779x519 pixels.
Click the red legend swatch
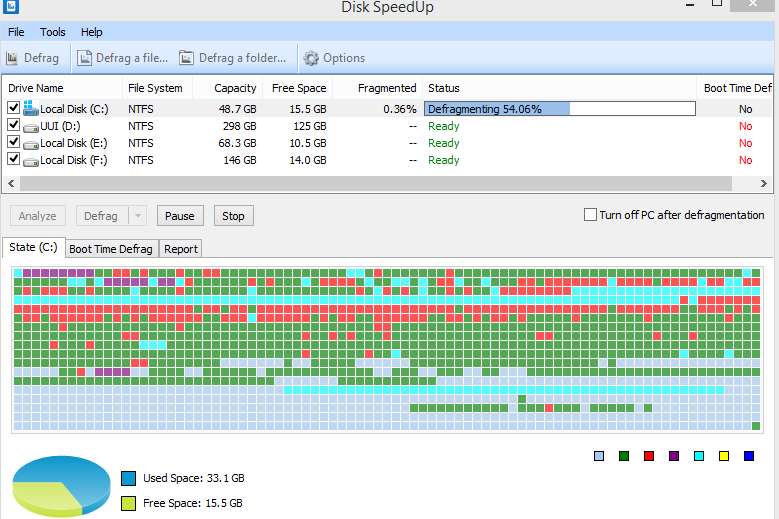point(649,456)
